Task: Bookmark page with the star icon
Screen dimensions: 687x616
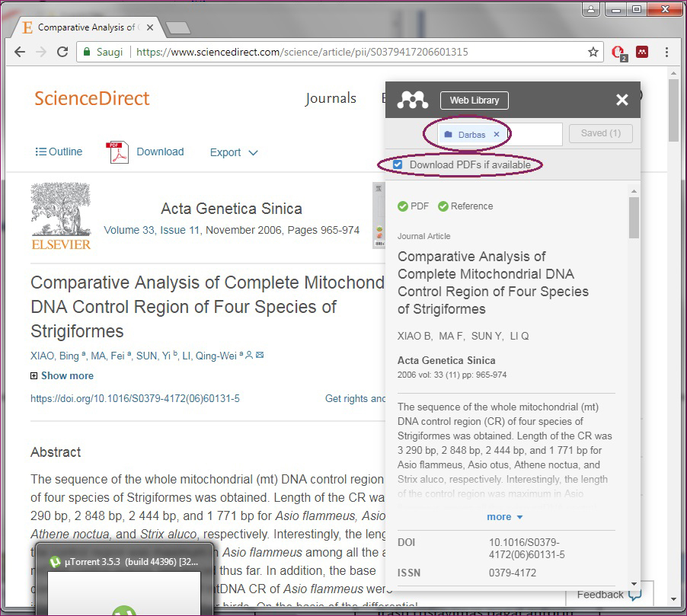Action: pos(593,53)
